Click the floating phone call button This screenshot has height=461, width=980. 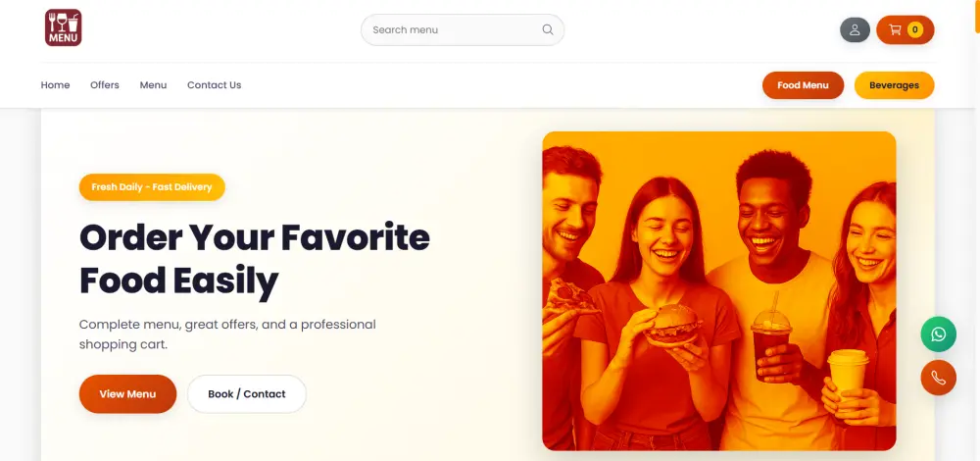coord(938,378)
